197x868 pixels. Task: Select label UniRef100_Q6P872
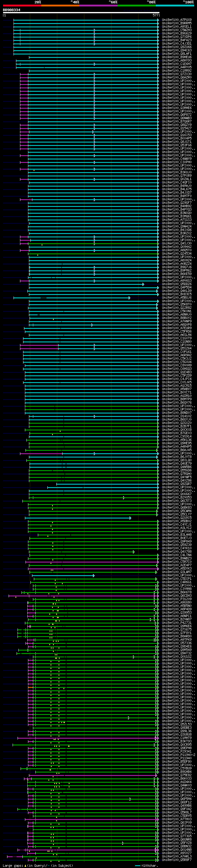[177, 115]
